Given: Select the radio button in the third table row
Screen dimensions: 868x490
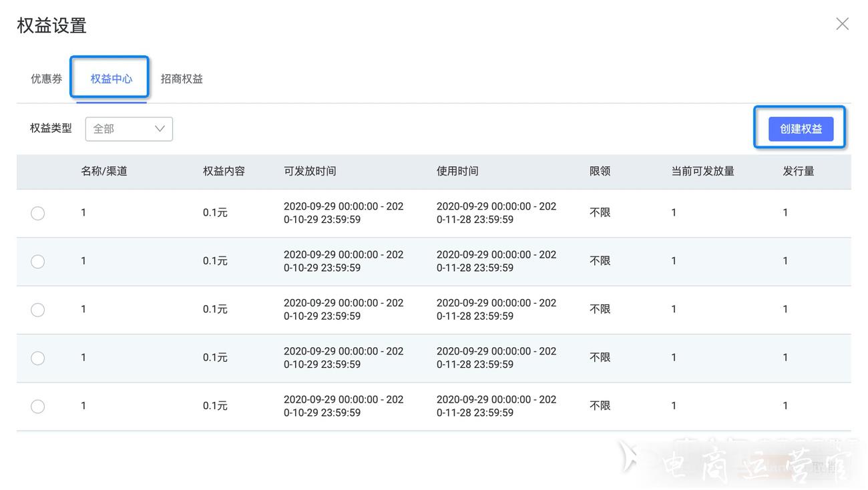Looking at the screenshot, I should [38, 310].
